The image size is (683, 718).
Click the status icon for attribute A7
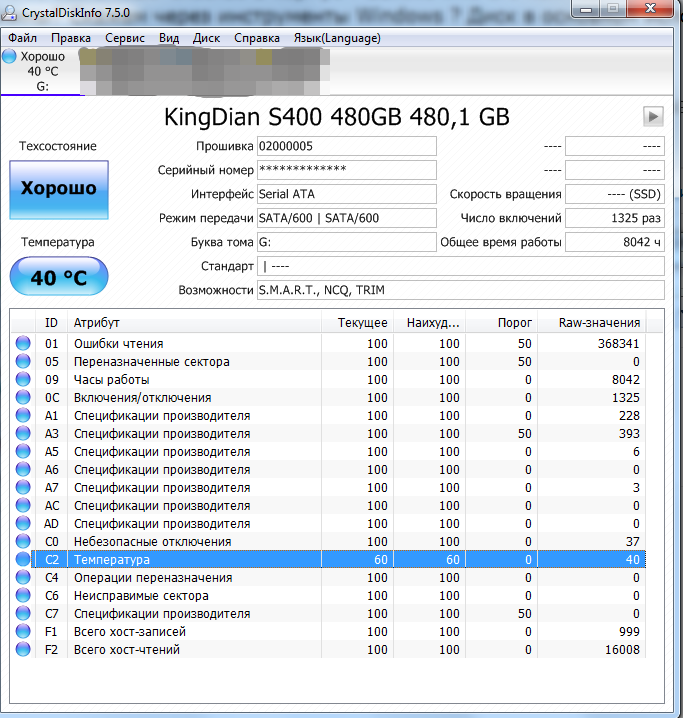[23, 487]
